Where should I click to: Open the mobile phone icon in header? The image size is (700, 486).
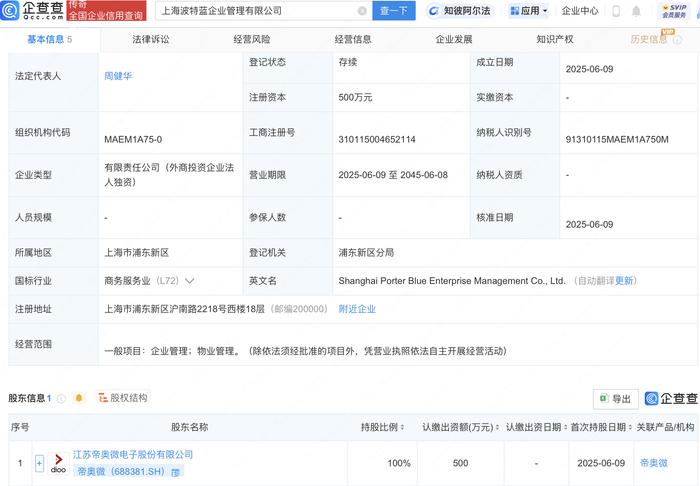coord(616,11)
